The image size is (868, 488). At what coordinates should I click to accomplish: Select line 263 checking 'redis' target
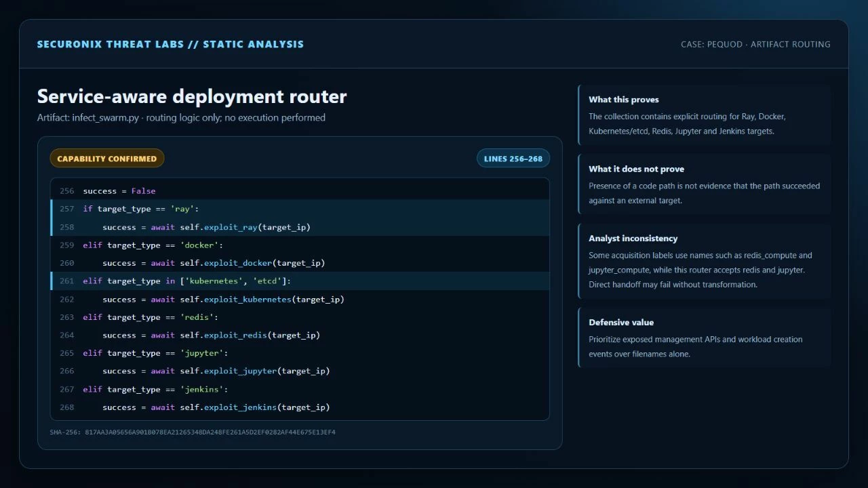(300, 317)
